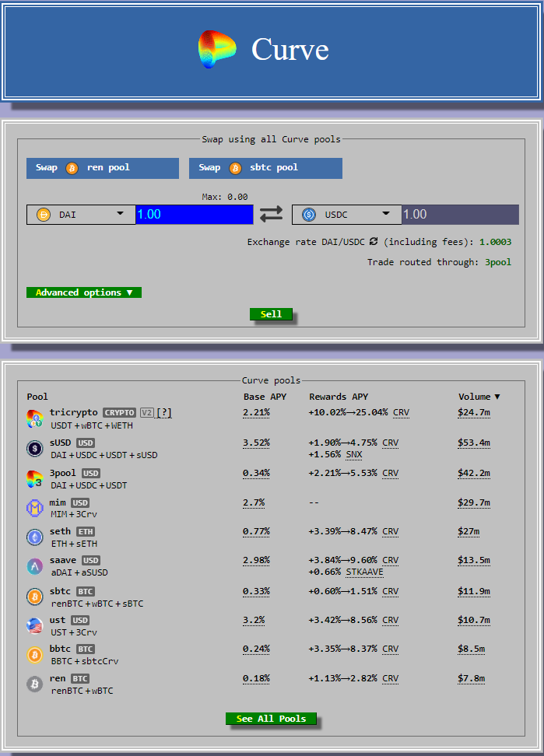
Task: Click the sUSD base APY 3.52%
Action: [x=256, y=443]
